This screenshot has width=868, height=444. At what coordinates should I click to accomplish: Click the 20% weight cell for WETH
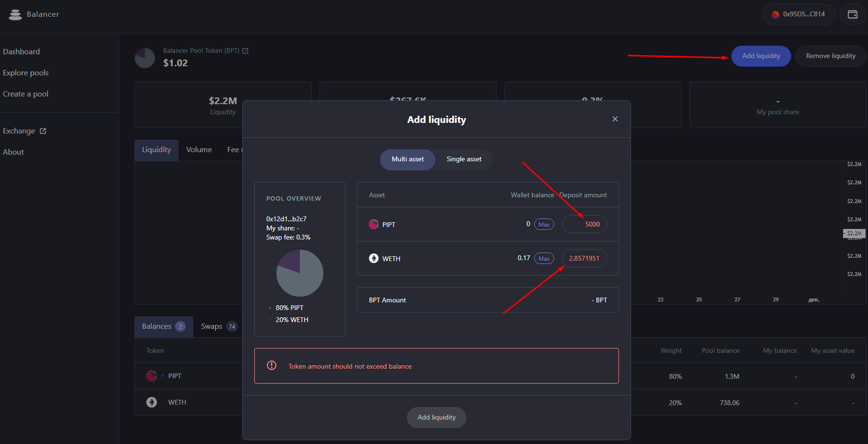click(675, 403)
